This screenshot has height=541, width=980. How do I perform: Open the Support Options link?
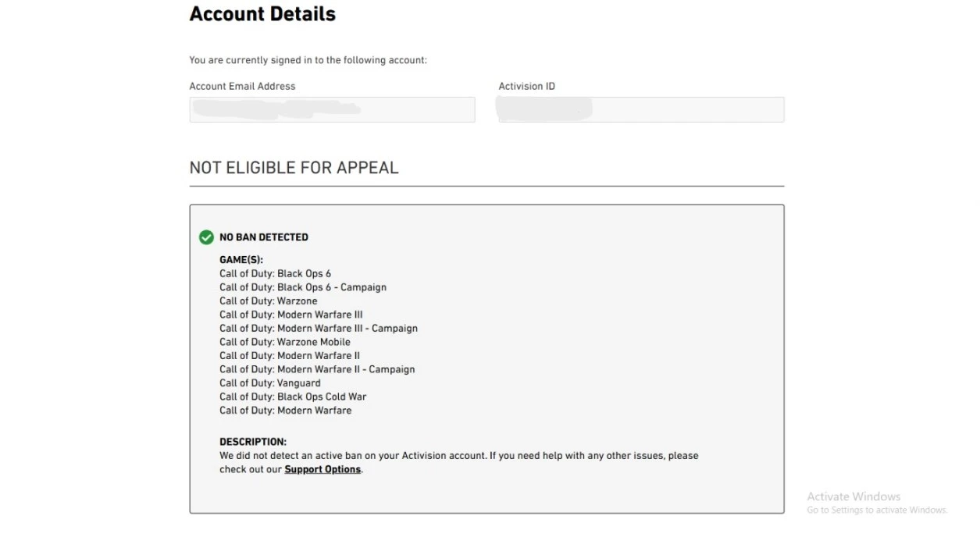(x=323, y=469)
